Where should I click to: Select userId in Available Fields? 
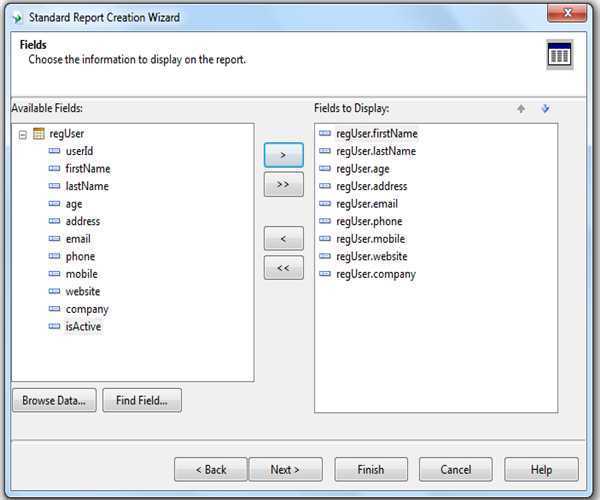[x=79, y=151]
